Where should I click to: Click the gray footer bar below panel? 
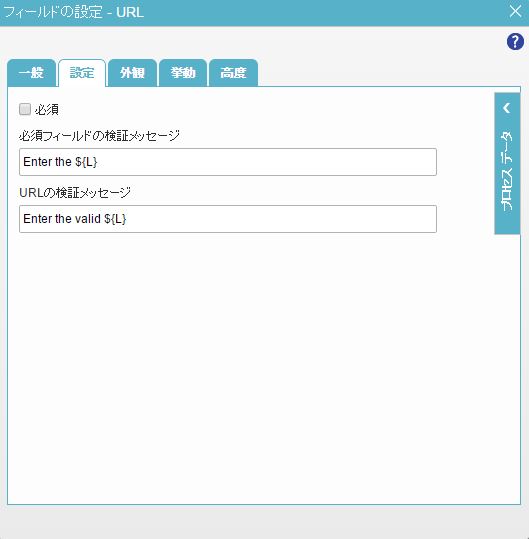(x=264, y=522)
